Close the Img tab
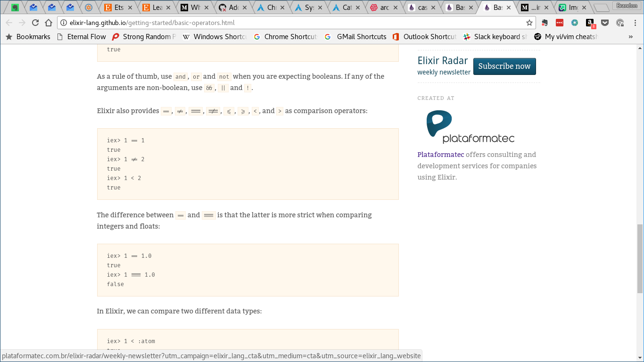The height and width of the screenshot is (362, 644). (585, 8)
